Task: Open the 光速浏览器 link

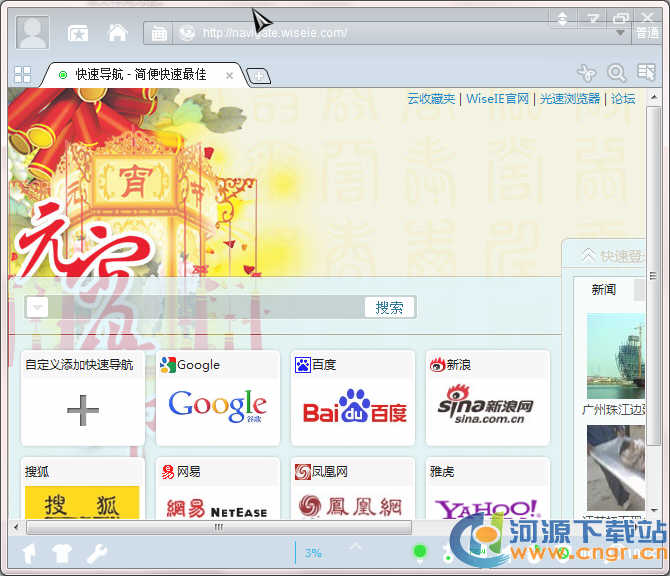Action: 570,99
